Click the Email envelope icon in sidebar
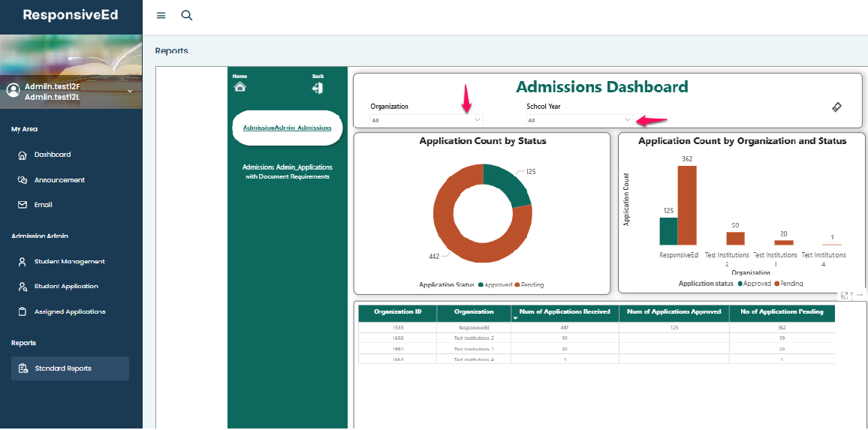 [23, 205]
